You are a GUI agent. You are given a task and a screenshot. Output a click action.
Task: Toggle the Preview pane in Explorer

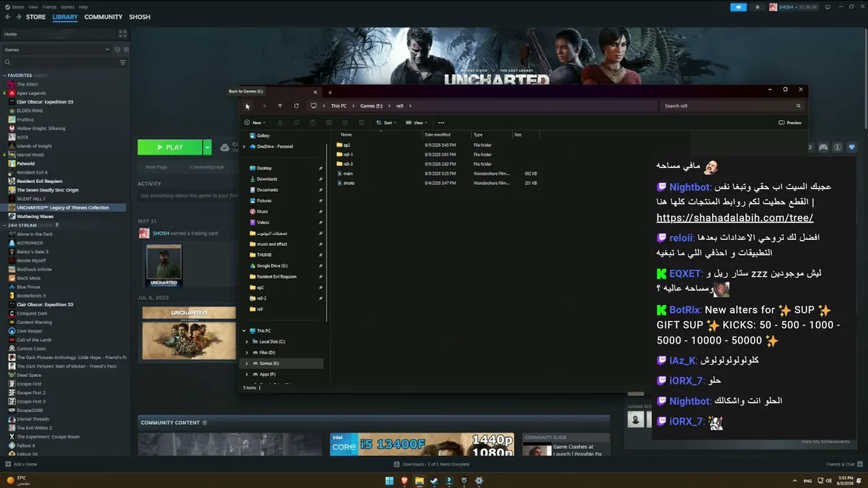pos(790,123)
